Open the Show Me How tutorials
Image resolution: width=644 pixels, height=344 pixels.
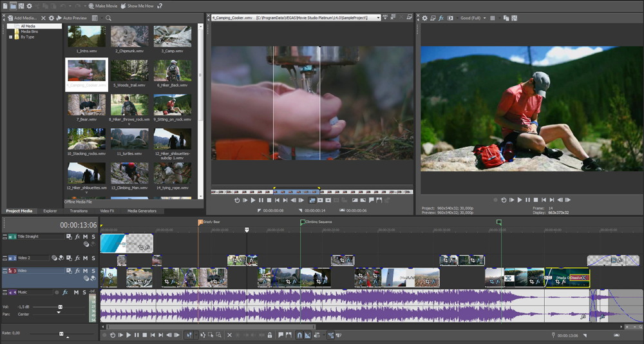pyautogui.click(x=137, y=6)
